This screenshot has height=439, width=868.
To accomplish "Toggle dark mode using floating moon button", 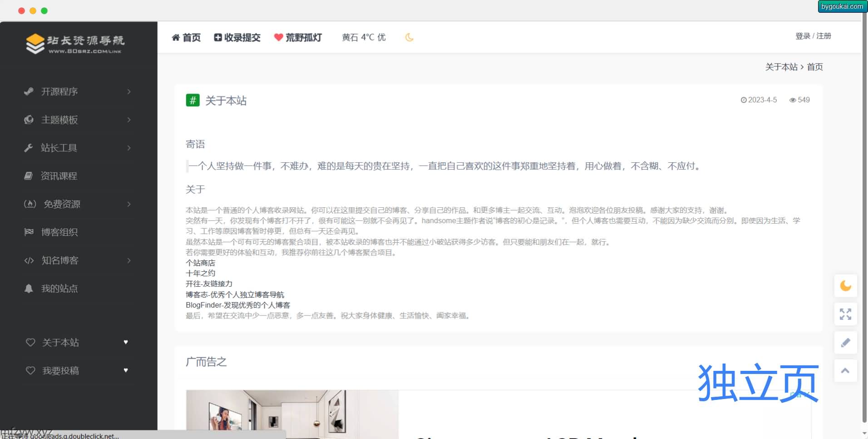I will pos(845,286).
